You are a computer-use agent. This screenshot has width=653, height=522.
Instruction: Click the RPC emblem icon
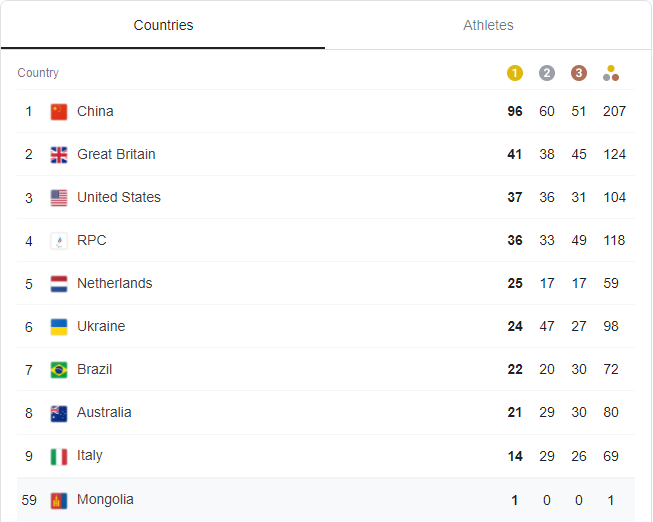point(59,241)
